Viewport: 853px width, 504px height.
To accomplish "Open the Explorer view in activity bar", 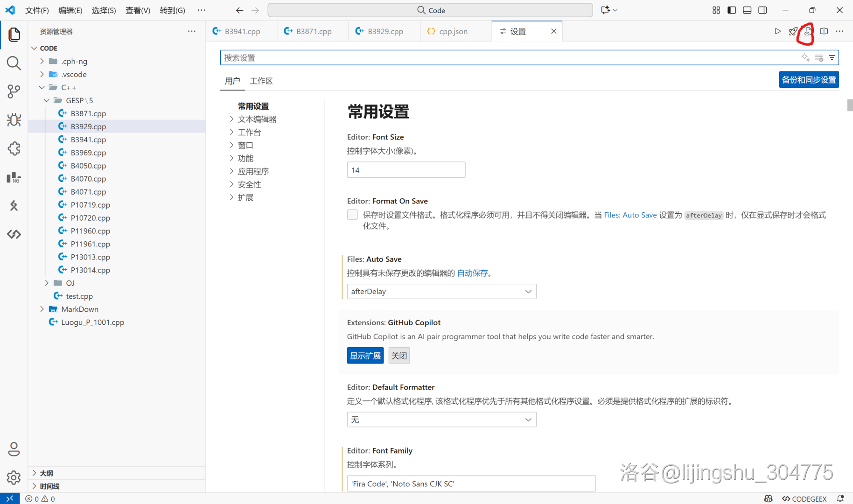I will click(x=14, y=35).
